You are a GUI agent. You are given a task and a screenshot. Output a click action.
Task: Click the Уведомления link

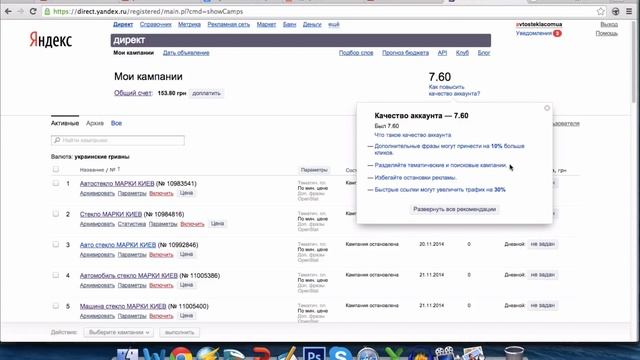click(x=533, y=33)
